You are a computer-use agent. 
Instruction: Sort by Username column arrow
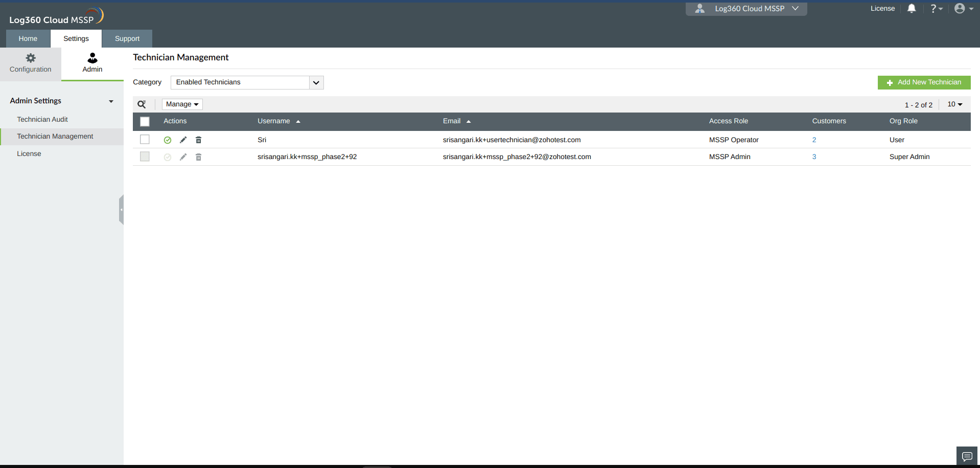pos(298,121)
